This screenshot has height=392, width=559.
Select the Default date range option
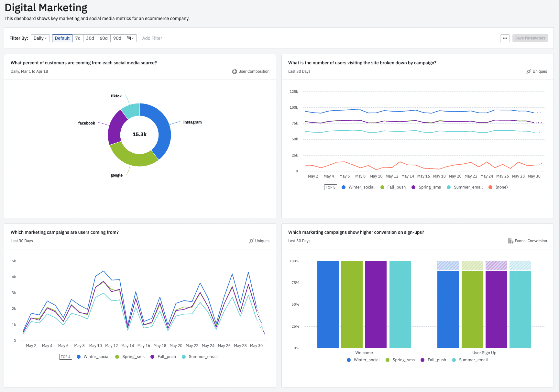[62, 38]
